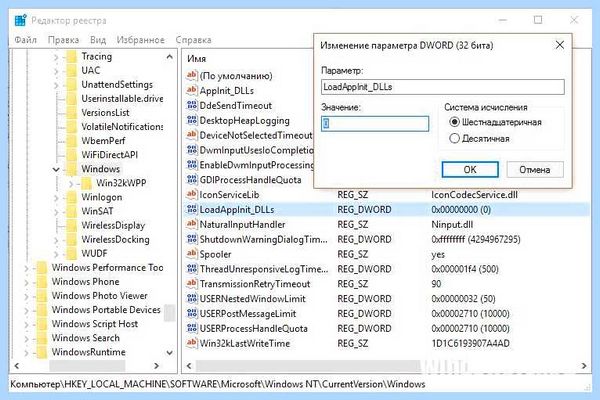Collapse the Windows key in the tree
This screenshot has width=600, height=400.
click(x=56, y=169)
